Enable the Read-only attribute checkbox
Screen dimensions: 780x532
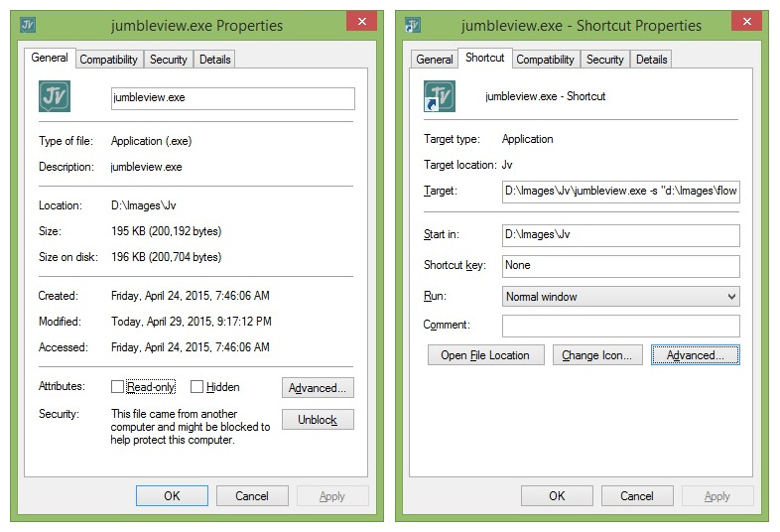click(x=117, y=387)
